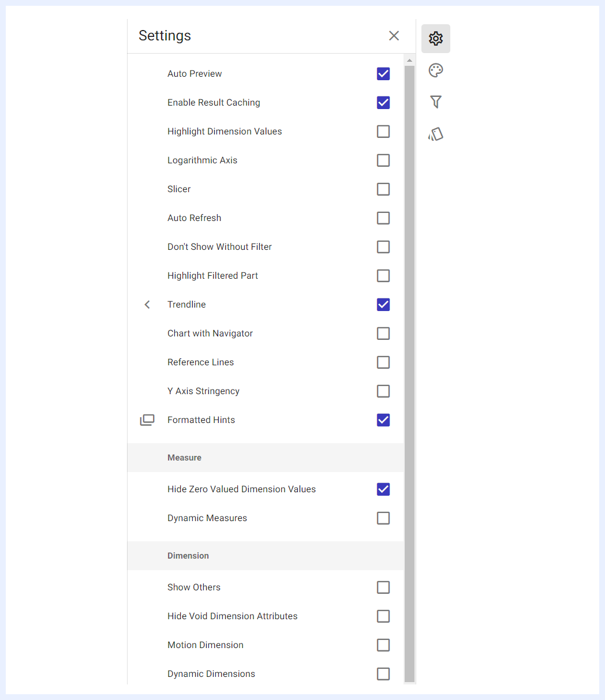Click the Motion Dimension label

point(206,645)
